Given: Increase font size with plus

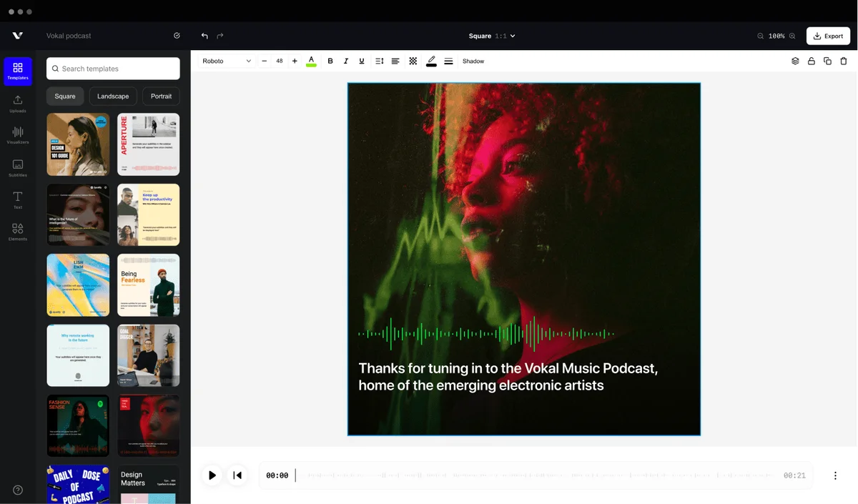Looking at the screenshot, I should [x=295, y=61].
